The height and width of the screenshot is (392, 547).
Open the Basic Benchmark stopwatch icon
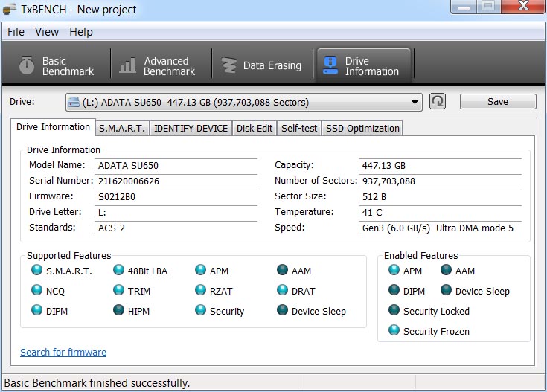coord(27,65)
